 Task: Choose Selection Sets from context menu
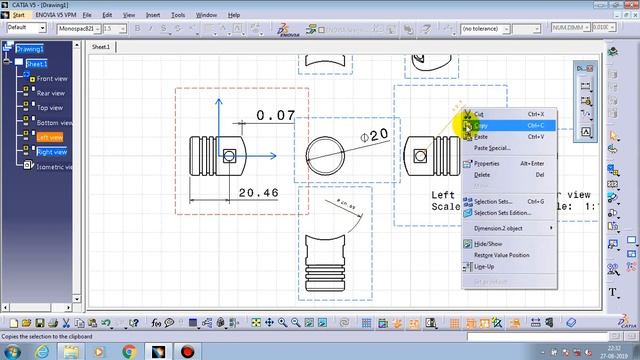point(509,202)
